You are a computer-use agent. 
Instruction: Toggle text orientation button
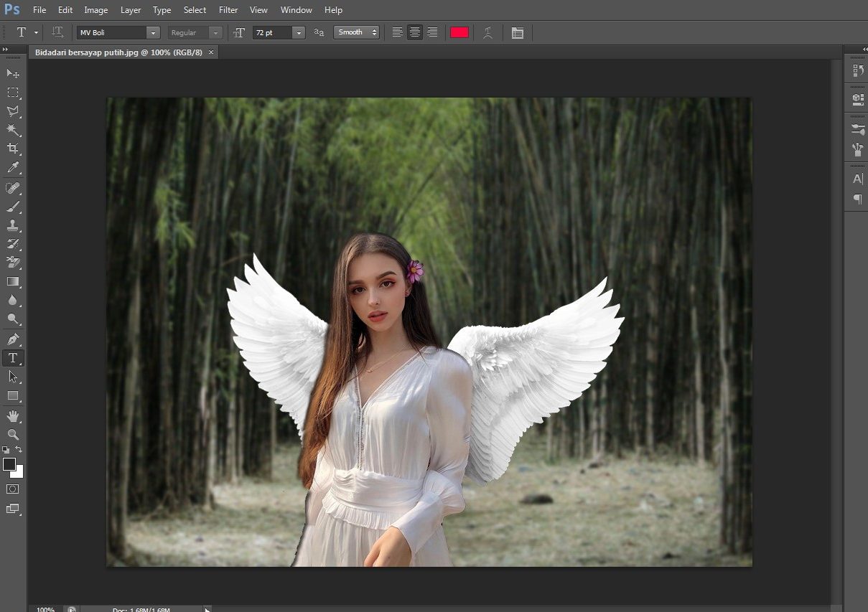[58, 32]
